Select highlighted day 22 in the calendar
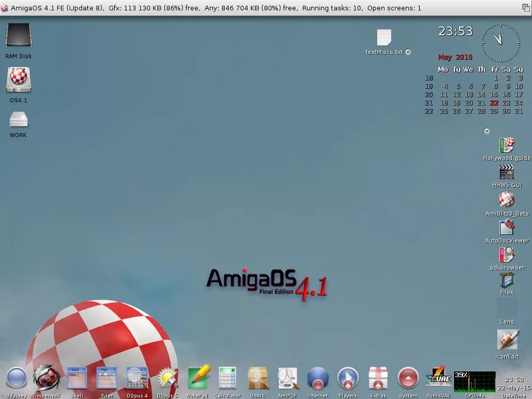532x399 pixels. coord(494,103)
